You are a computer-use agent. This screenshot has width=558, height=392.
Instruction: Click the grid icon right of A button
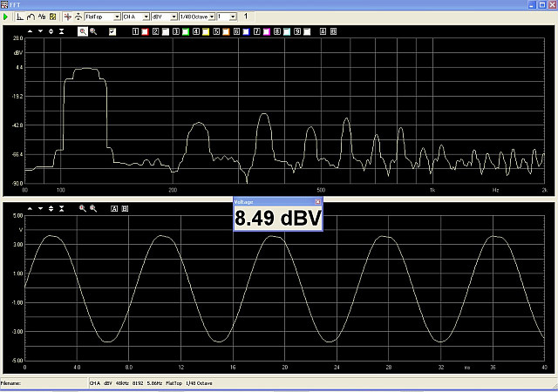pos(333,31)
